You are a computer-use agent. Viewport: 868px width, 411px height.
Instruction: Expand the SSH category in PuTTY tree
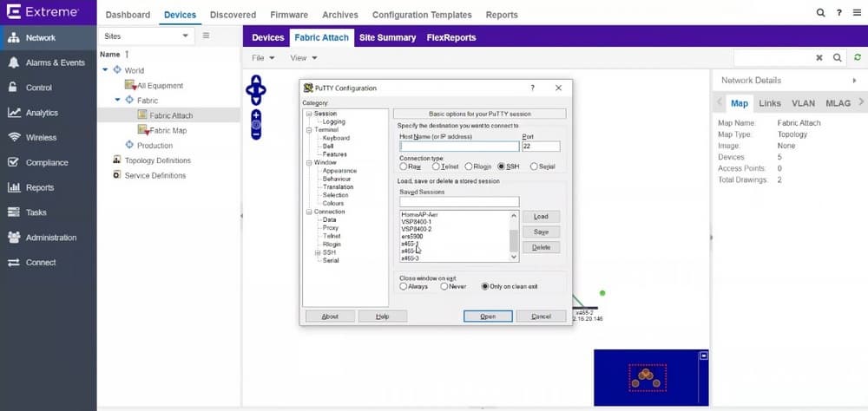[318, 252]
